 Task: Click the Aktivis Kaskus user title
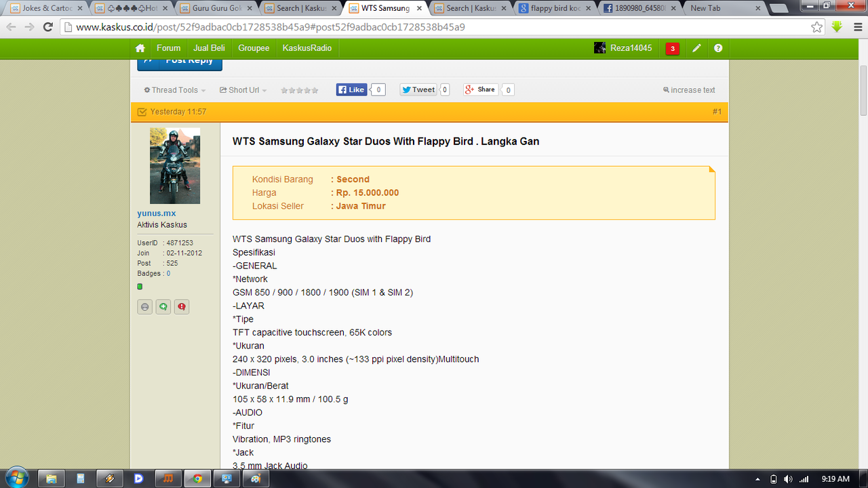pyautogui.click(x=162, y=225)
